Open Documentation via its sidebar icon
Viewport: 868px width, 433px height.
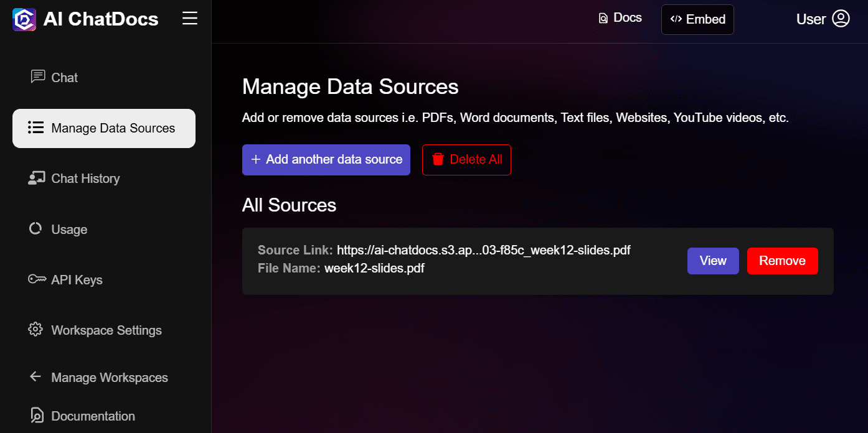[x=36, y=416]
